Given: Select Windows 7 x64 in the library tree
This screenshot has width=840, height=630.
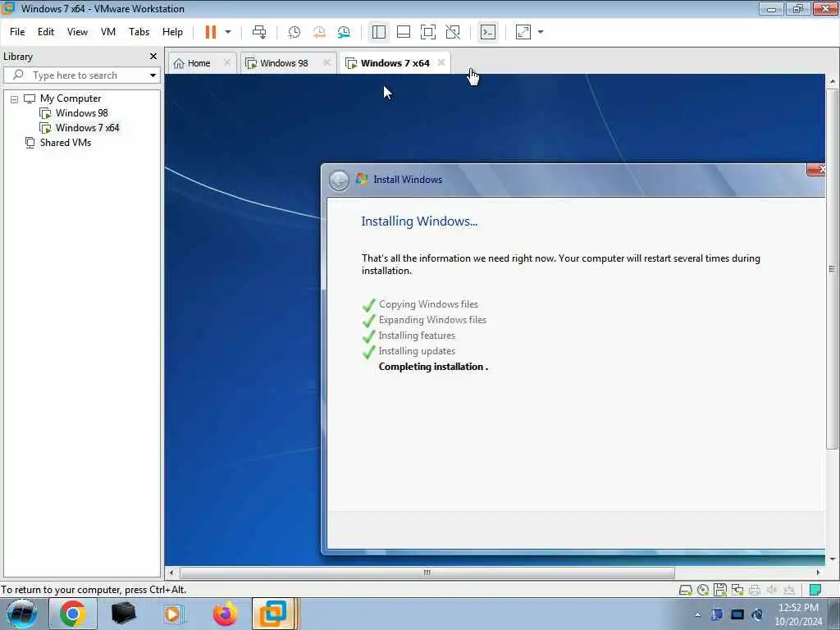Looking at the screenshot, I should tap(87, 128).
